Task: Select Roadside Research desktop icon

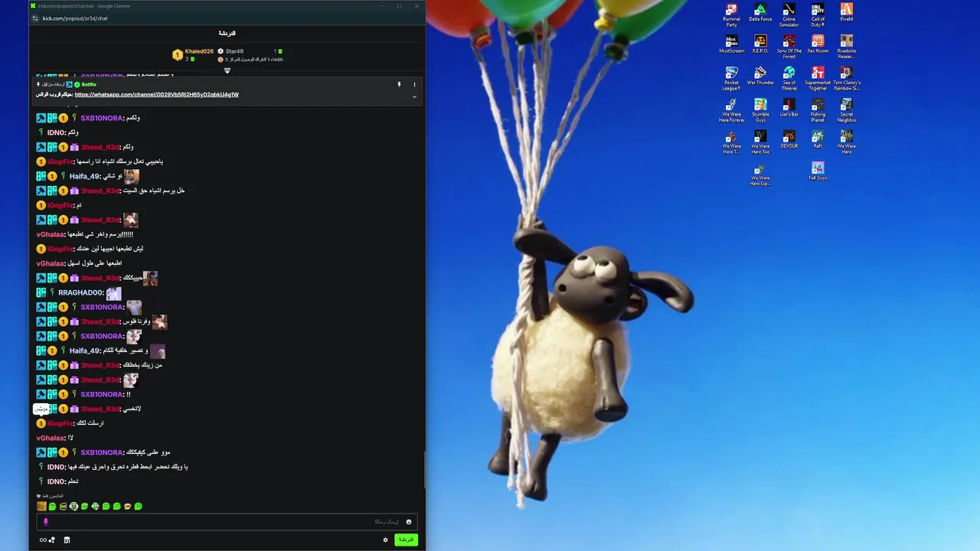Action: [847, 47]
